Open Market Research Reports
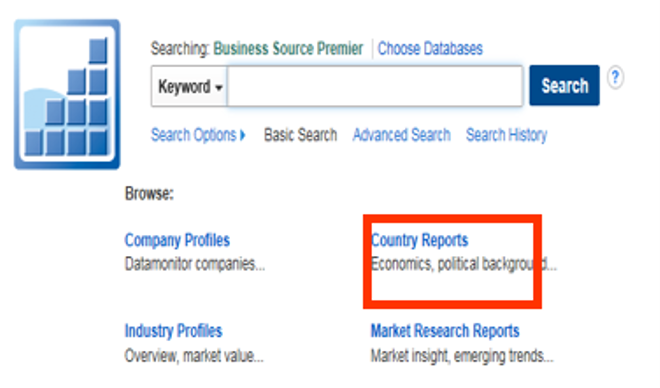This screenshot has height=388, width=660. [445, 331]
